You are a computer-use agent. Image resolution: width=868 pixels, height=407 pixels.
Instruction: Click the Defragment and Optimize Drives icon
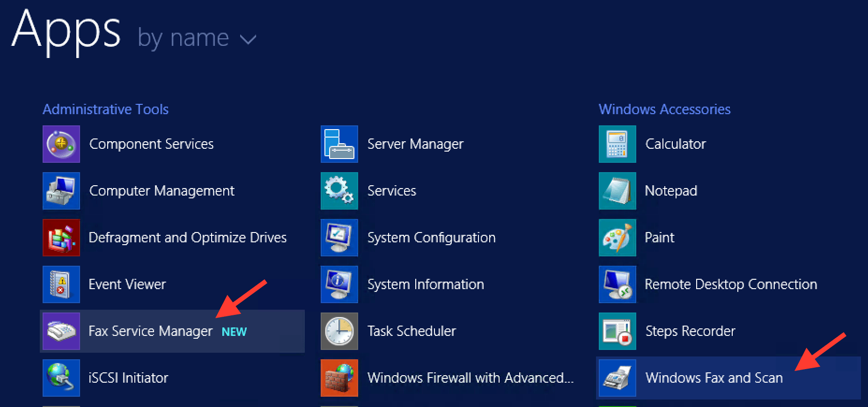tap(61, 238)
